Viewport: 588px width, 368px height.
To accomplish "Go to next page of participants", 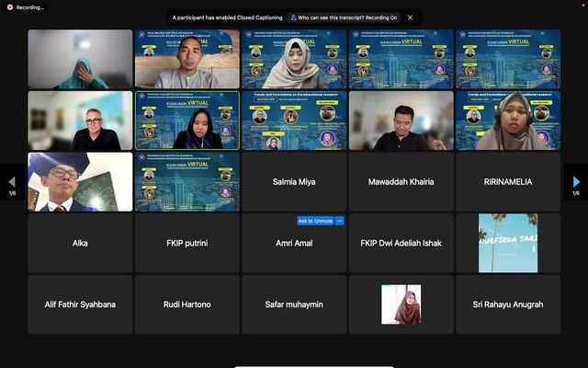I will (x=576, y=181).
